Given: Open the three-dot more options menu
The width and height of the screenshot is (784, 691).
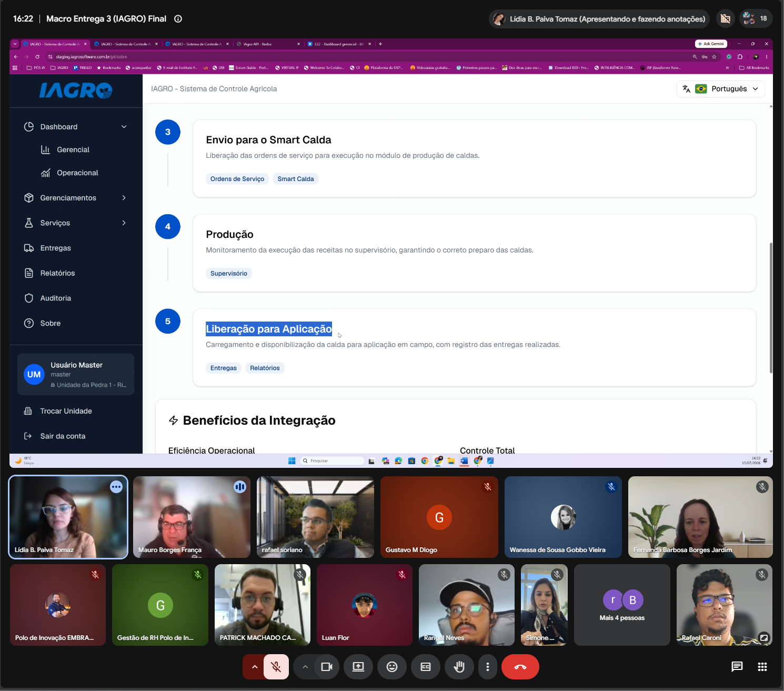Looking at the screenshot, I should point(488,667).
